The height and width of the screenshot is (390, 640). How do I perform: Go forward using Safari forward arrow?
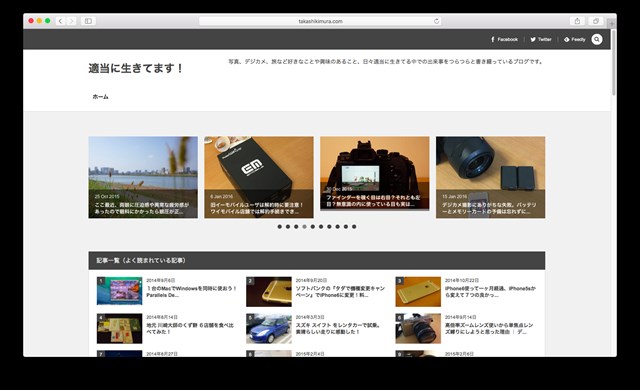pyautogui.click(x=71, y=21)
